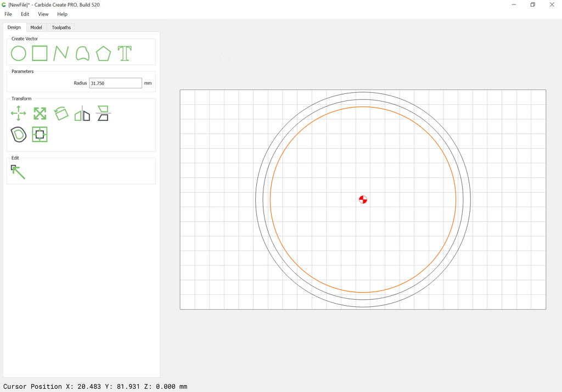Open the Align transform tool
Viewport: 562px width, 392px height.
click(x=39, y=134)
